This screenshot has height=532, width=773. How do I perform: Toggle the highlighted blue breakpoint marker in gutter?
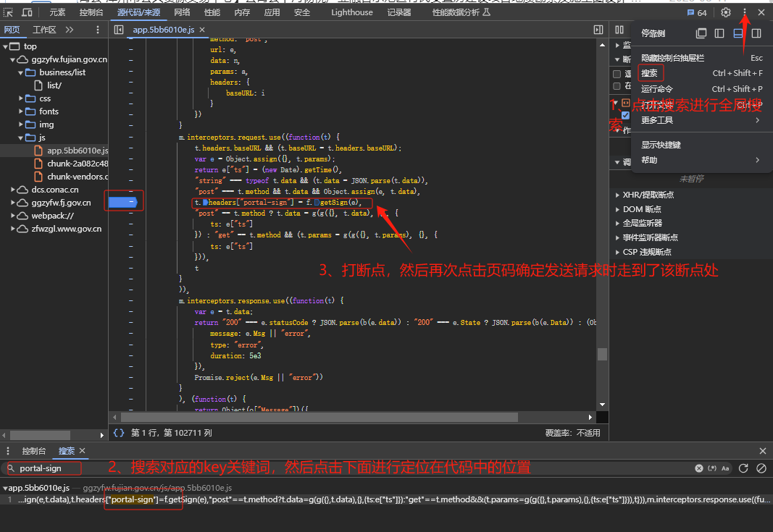coord(123,202)
